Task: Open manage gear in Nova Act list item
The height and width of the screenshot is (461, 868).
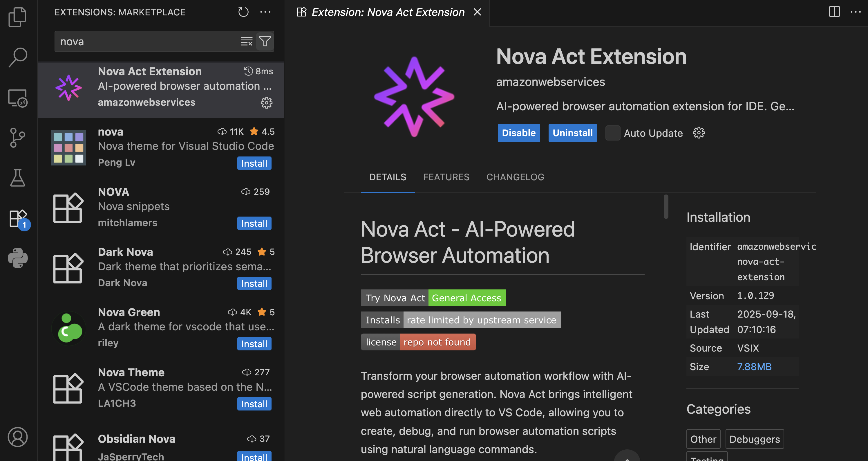Action: click(266, 102)
